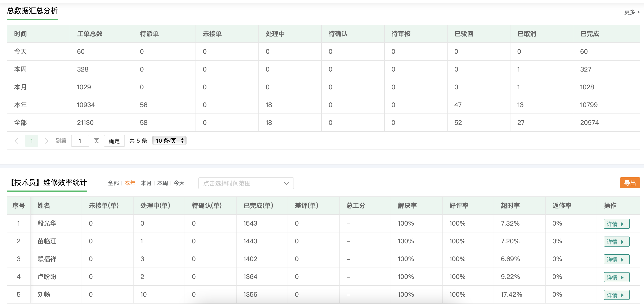
Task: Click the value 20974 completed total
Action: [590, 123]
